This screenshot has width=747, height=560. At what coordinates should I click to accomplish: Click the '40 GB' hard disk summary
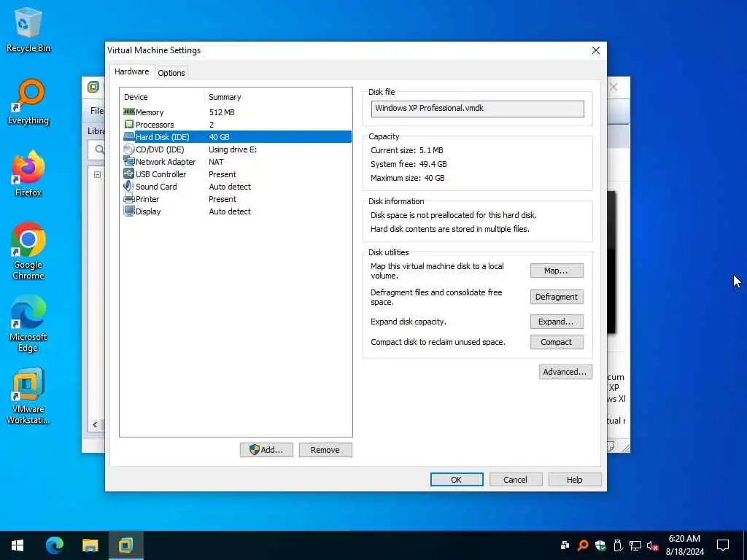coord(219,137)
